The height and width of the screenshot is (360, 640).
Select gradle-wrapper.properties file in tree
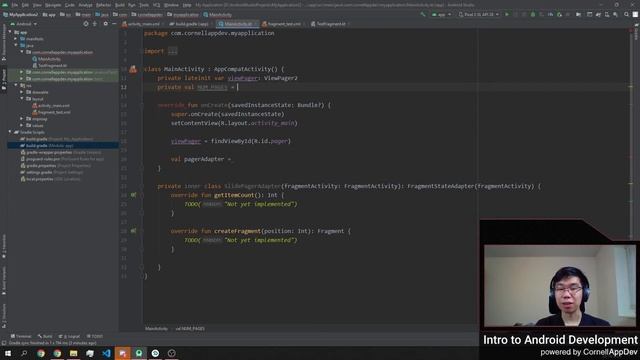tap(60, 152)
